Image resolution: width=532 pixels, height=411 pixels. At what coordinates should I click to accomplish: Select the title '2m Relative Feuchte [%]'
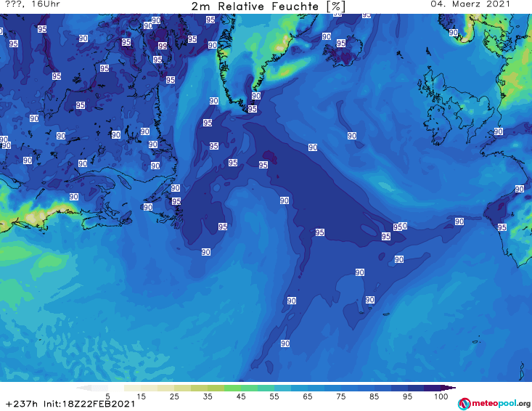[269, 7]
